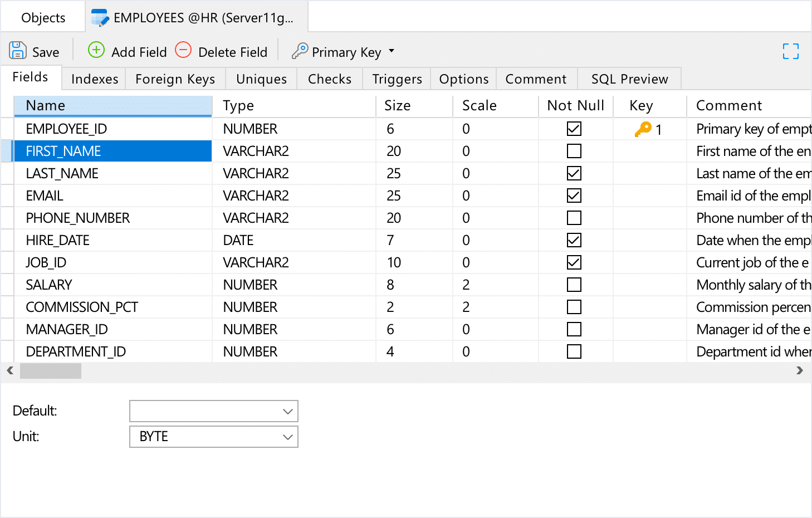Click the right scroll arrow of horizontal scrollbar
This screenshot has height=518, width=812.
[800, 370]
